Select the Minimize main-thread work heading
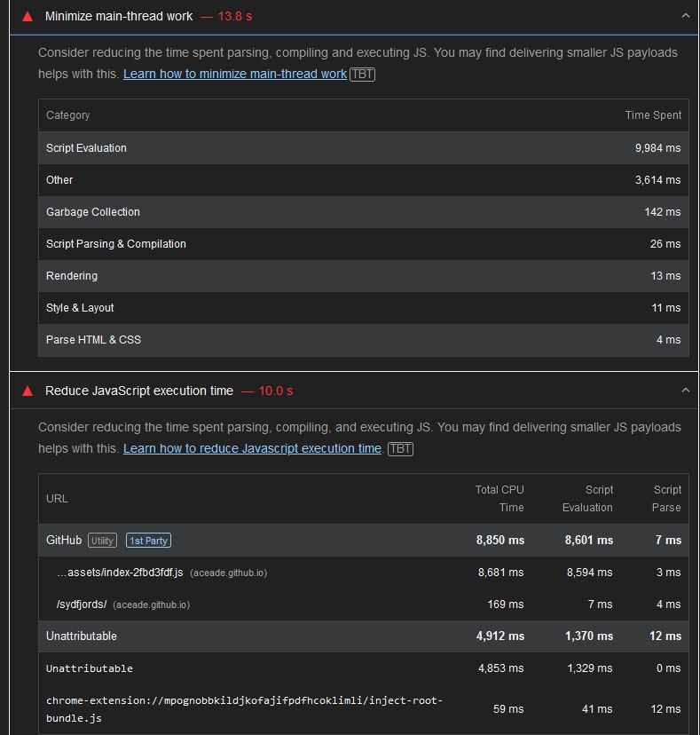 119,16
